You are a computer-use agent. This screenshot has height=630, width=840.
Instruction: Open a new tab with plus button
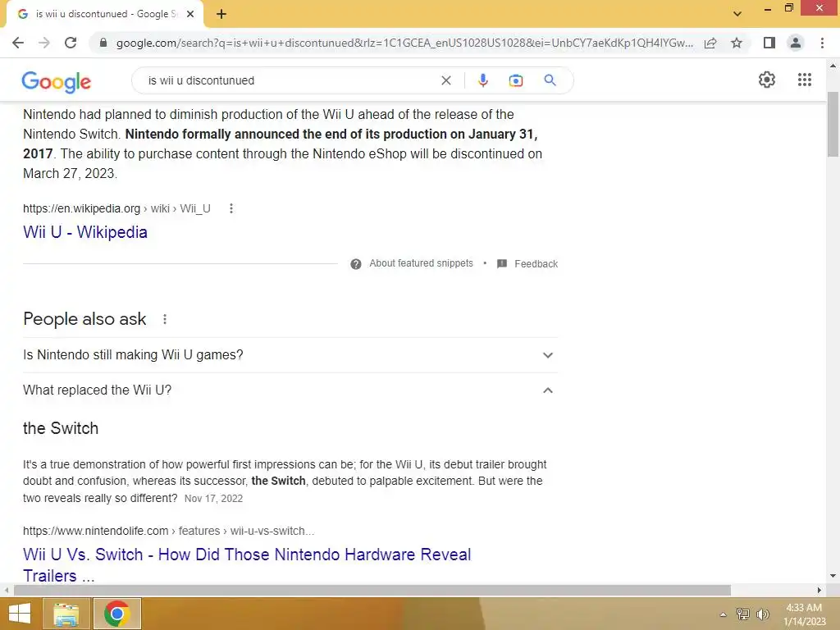pyautogui.click(x=221, y=14)
